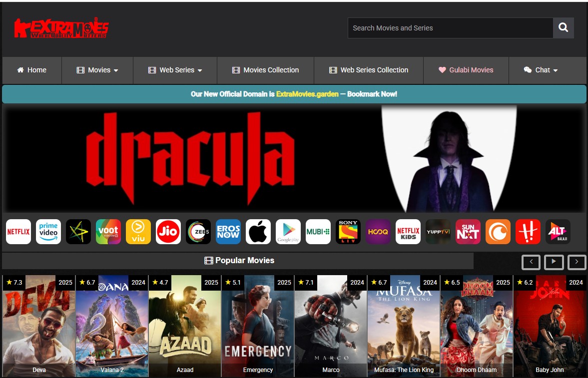Open the Voot platform icon

tap(108, 232)
